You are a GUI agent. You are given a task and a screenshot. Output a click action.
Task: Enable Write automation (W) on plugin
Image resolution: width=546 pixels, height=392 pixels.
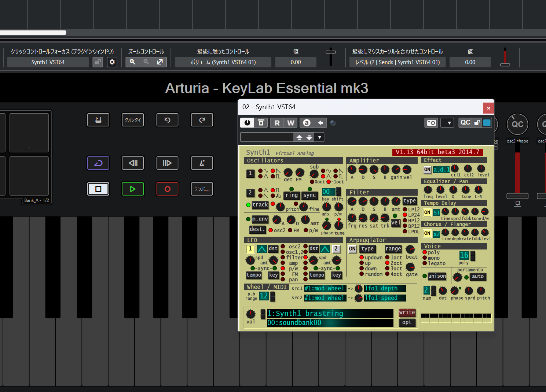click(291, 123)
